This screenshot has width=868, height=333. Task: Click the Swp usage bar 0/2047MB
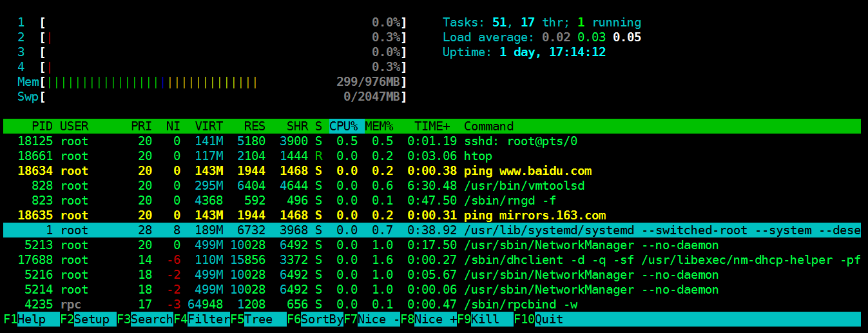[x=213, y=97]
